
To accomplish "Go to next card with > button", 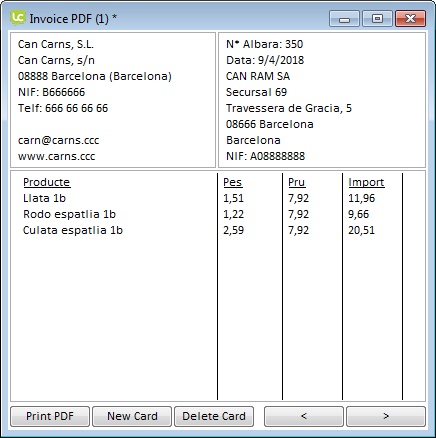I will pyautogui.click(x=386, y=416).
